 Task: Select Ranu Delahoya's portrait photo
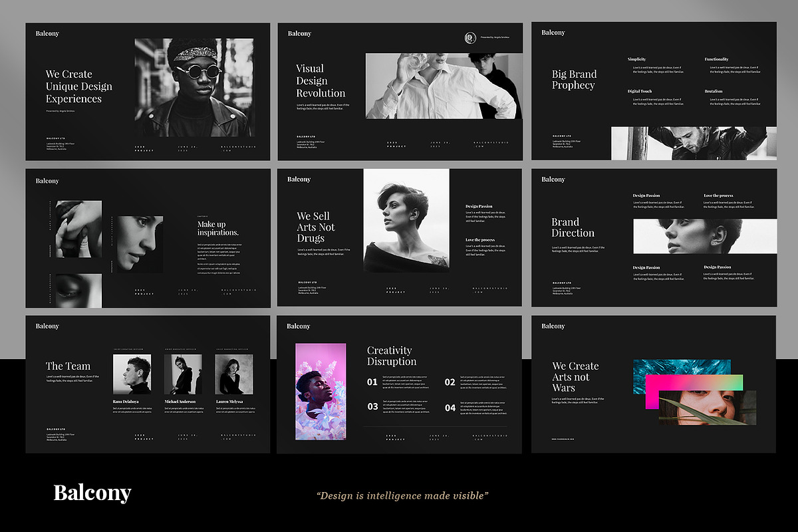[x=132, y=374]
